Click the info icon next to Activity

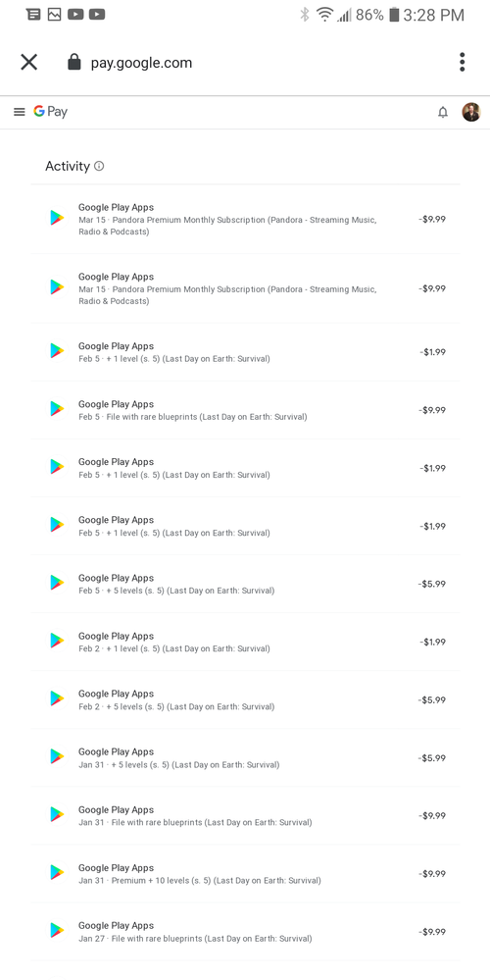[x=99, y=166]
